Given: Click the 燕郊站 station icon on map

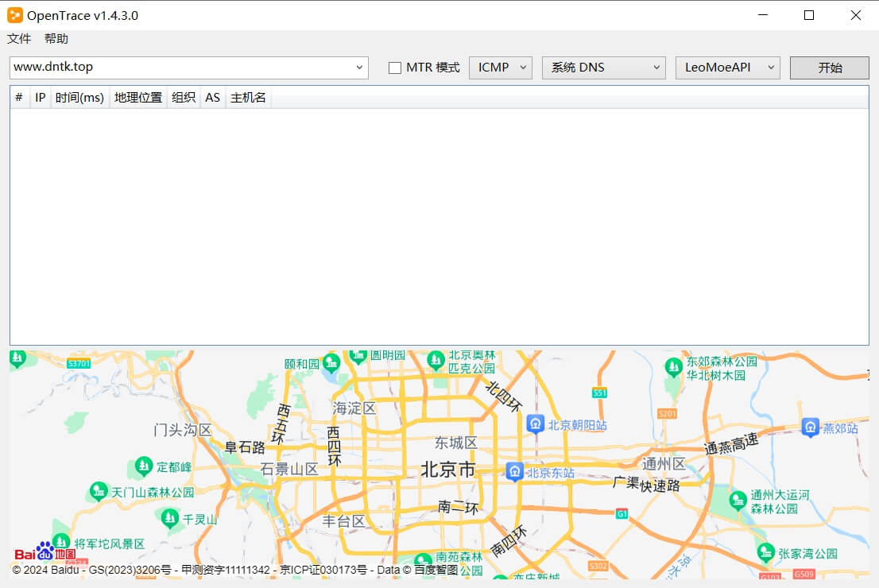Looking at the screenshot, I should click(x=810, y=427).
